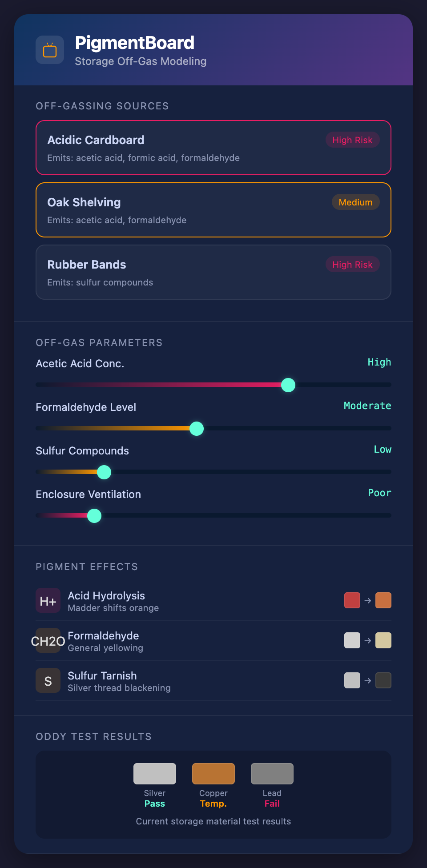Click the PigmentBoard app logo icon

50,50
